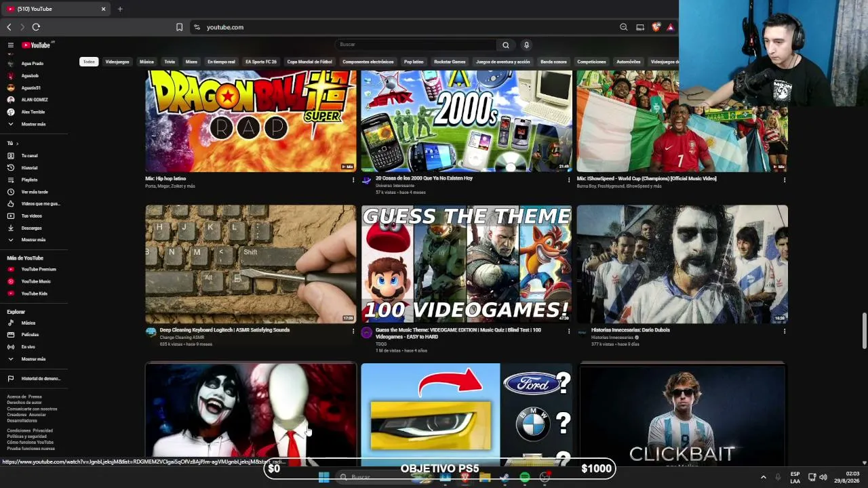Open the Dragon Ball Super Rap thumbnail

pyautogui.click(x=250, y=121)
